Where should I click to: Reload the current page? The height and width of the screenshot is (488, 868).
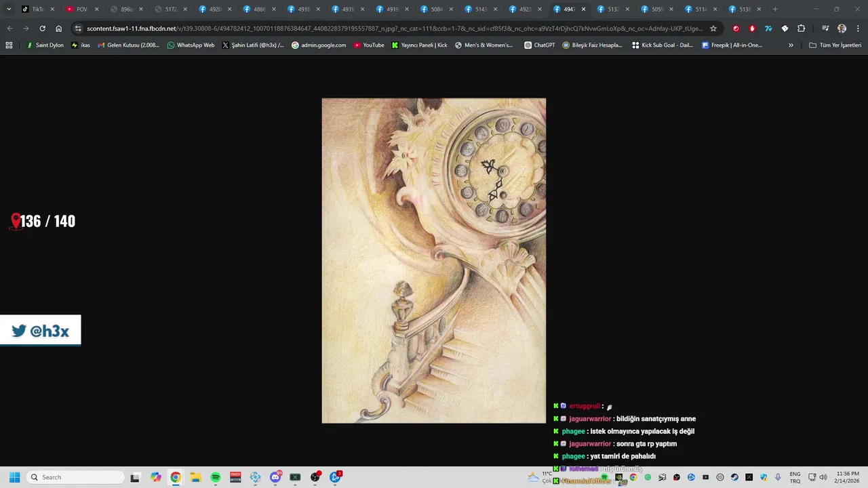(42, 28)
